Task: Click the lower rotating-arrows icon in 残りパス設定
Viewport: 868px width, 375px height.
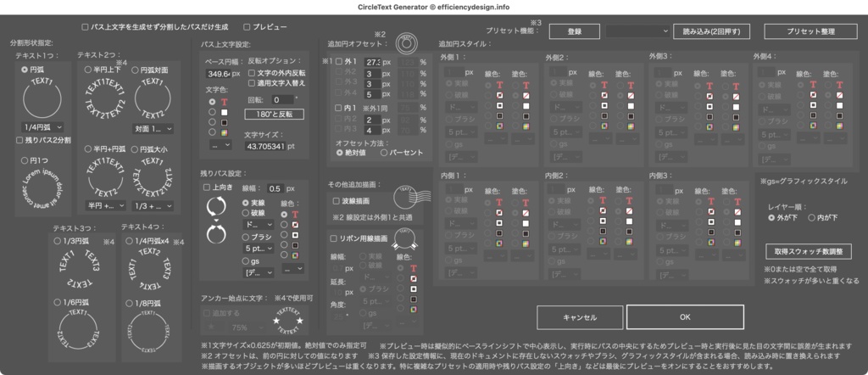Action: pos(216,232)
